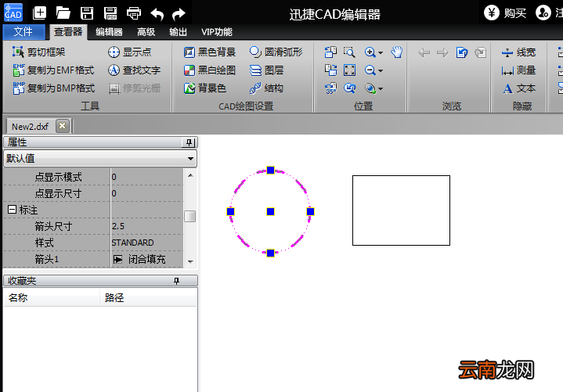Image resolution: width=563 pixels, height=392 pixels.
Task: Click the 路径 column header
Action: 148,297
